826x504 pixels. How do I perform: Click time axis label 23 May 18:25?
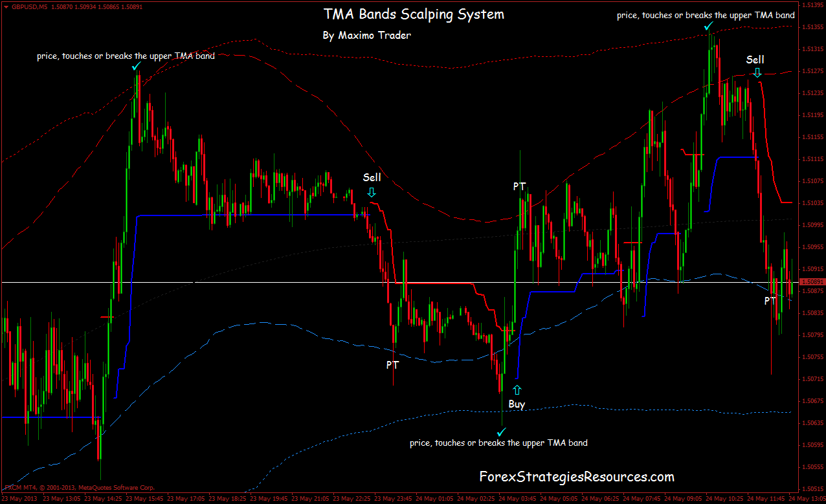coord(227,499)
